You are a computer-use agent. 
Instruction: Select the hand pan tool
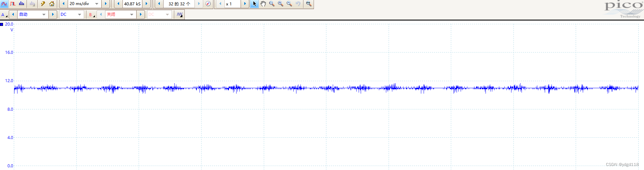263,4
